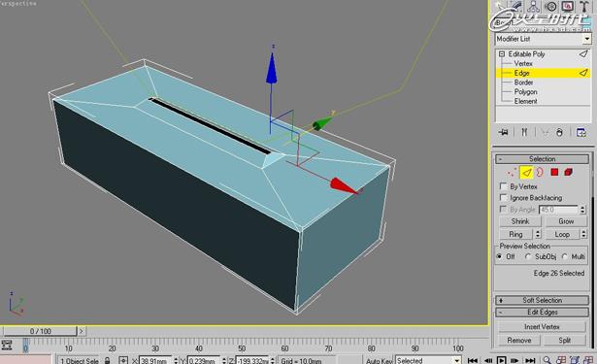Select the Border sub-object icon
The width and height of the screenshot is (597, 364).
point(540,173)
